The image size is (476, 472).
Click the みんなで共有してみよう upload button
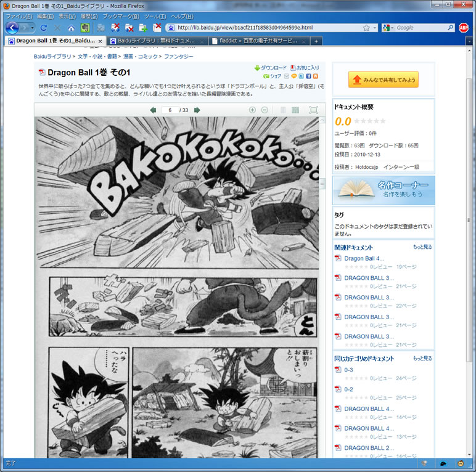pos(384,79)
